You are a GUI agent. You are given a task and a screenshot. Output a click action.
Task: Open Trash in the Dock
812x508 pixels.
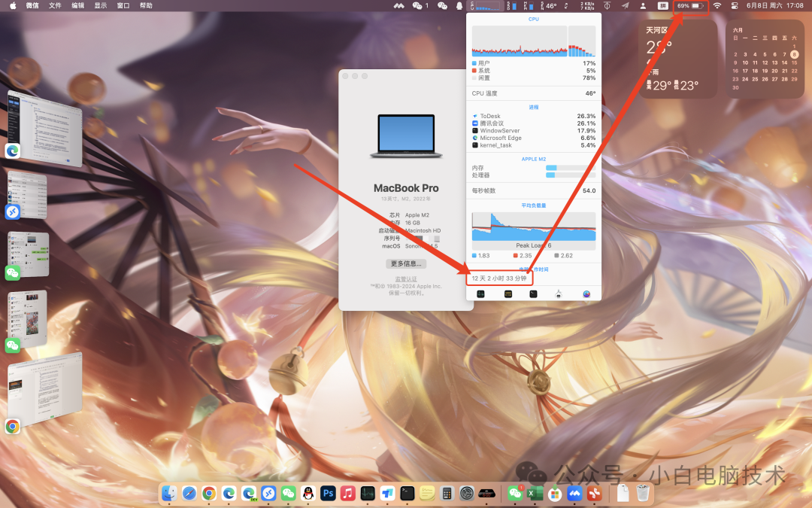643,493
